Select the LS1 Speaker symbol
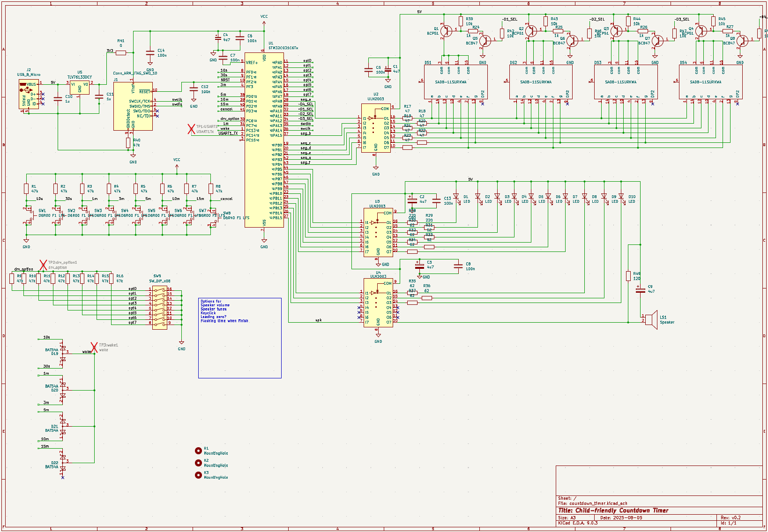This screenshot has height=532, width=768. [x=651, y=318]
